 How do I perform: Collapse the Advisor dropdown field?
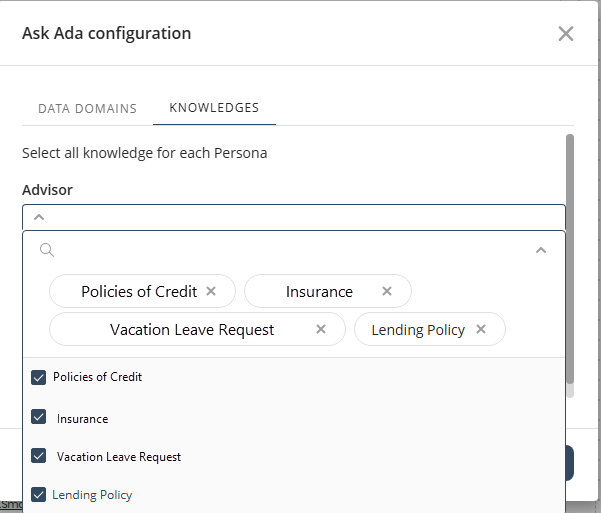click(x=39, y=217)
